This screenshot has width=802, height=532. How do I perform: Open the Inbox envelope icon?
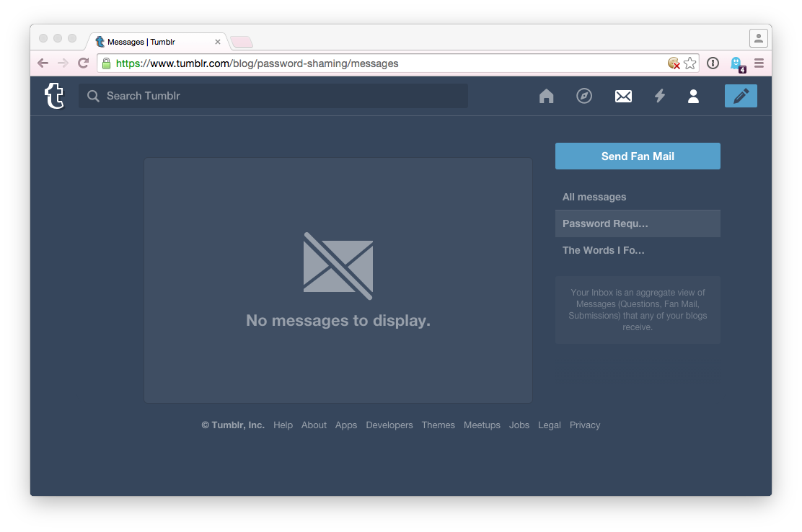pos(623,96)
